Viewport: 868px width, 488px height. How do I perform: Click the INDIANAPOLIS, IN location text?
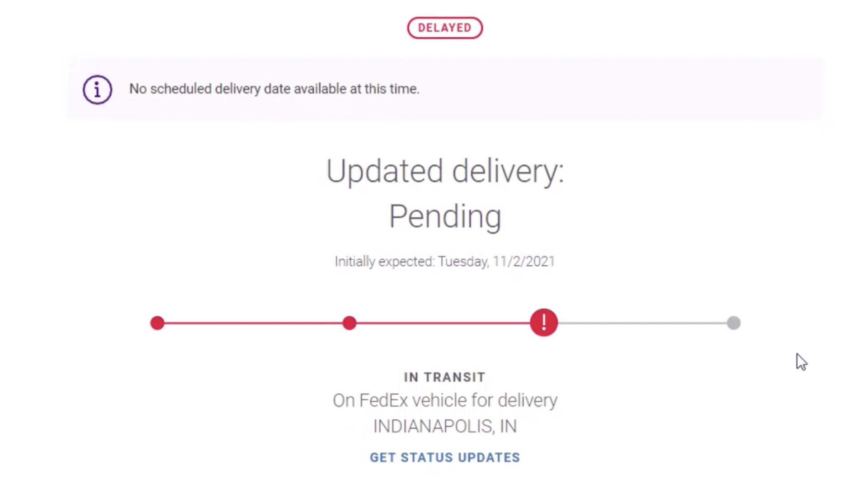pos(445,427)
